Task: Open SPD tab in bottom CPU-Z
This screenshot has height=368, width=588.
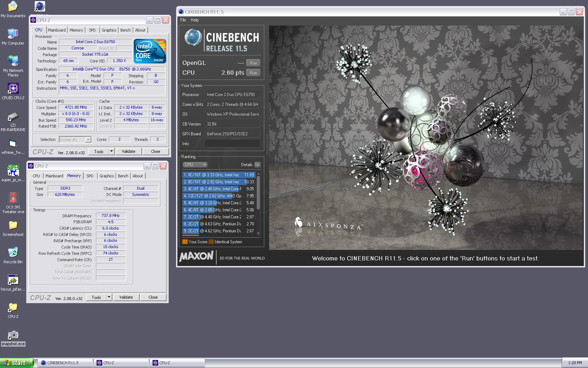Action: point(90,176)
